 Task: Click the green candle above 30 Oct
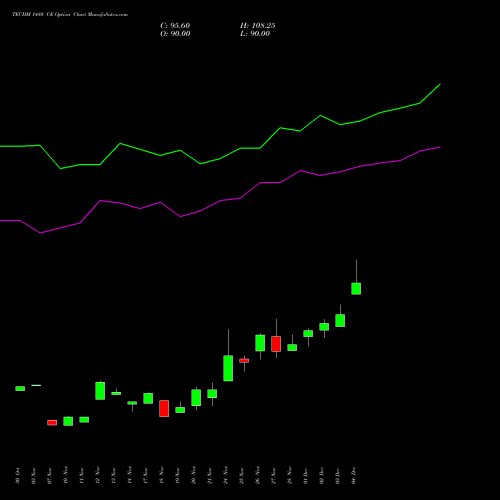[20, 388]
